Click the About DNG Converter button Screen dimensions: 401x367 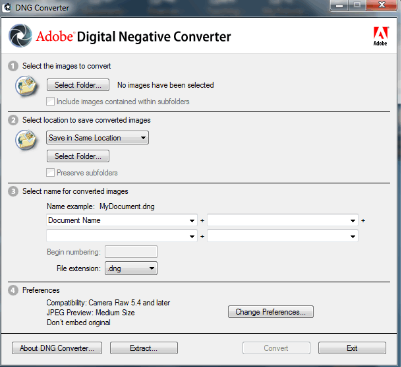(x=57, y=348)
